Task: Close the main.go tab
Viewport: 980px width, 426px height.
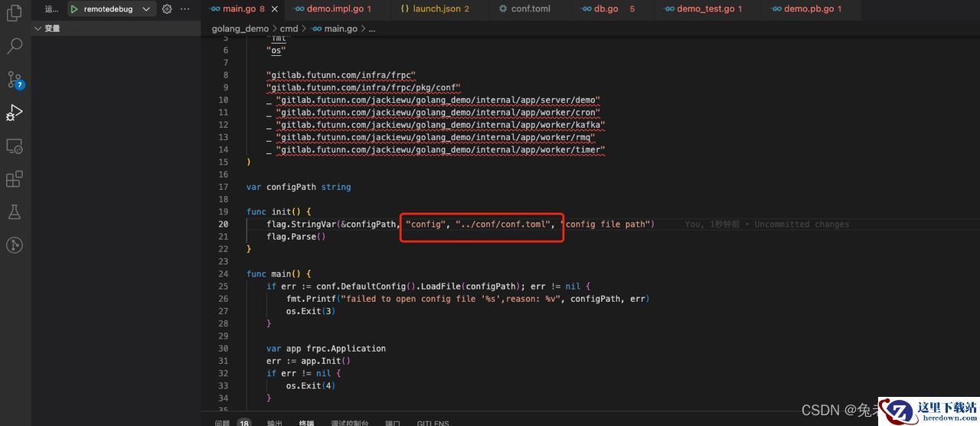Action: click(x=274, y=9)
